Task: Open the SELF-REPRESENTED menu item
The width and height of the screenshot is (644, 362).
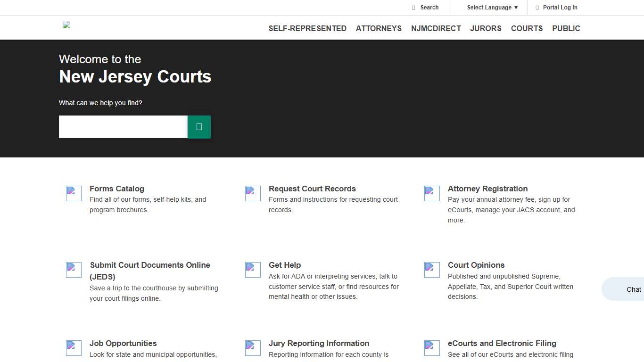Action: tap(307, 28)
